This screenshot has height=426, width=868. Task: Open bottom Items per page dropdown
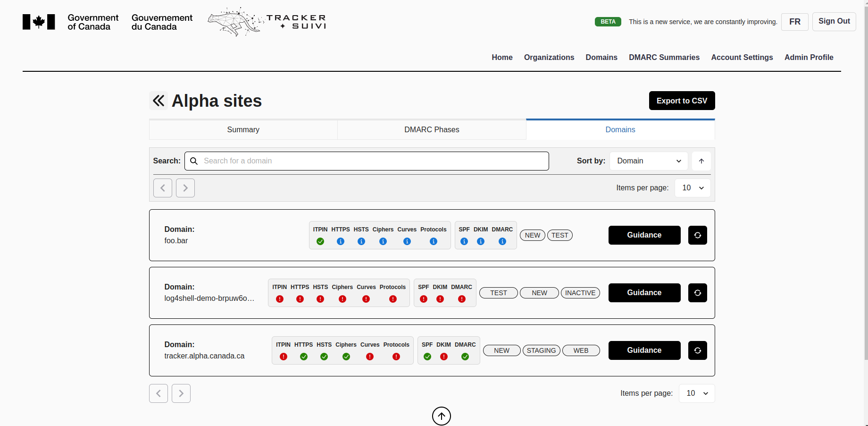697,393
